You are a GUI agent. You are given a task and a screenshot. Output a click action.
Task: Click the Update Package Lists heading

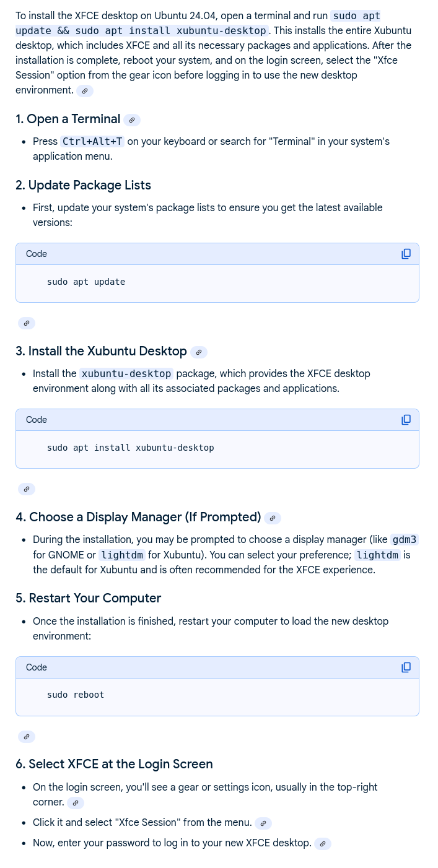point(84,185)
